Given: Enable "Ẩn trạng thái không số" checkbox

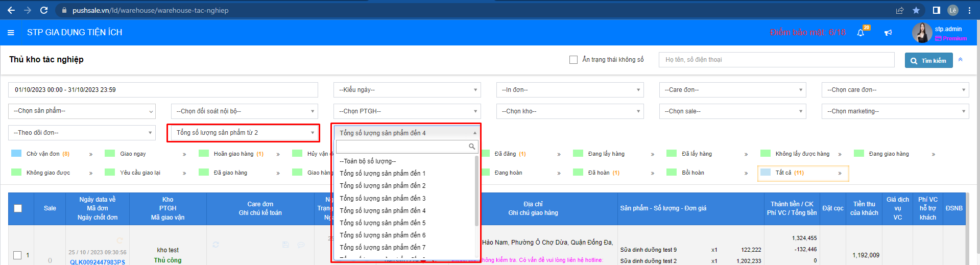Looking at the screenshot, I should click(573, 60).
